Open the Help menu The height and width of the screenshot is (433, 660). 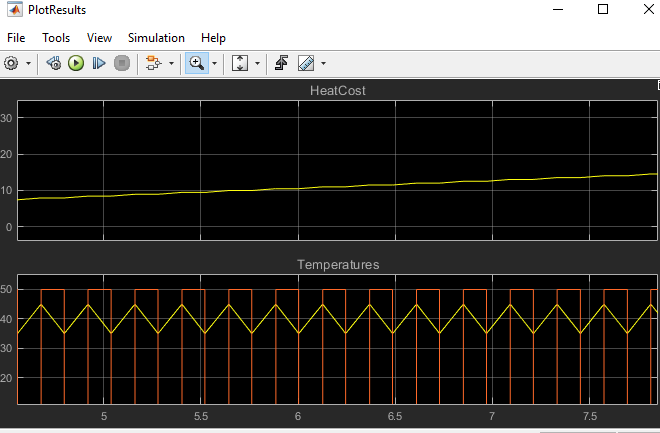tap(213, 38)
